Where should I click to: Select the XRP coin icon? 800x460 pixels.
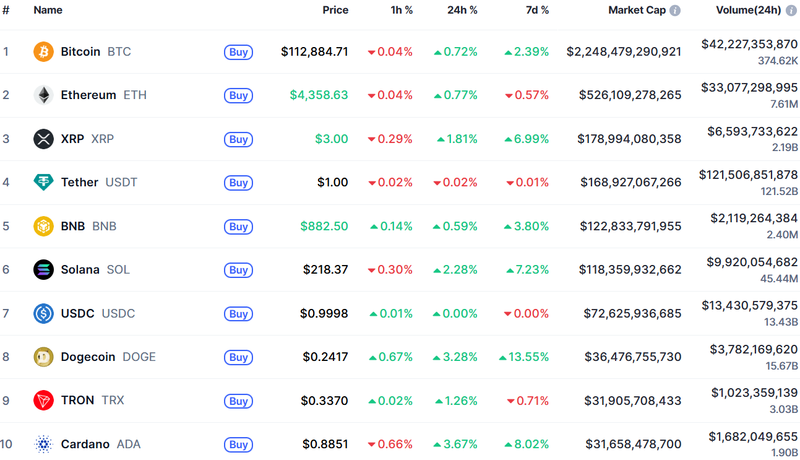(x=43, y=139)
